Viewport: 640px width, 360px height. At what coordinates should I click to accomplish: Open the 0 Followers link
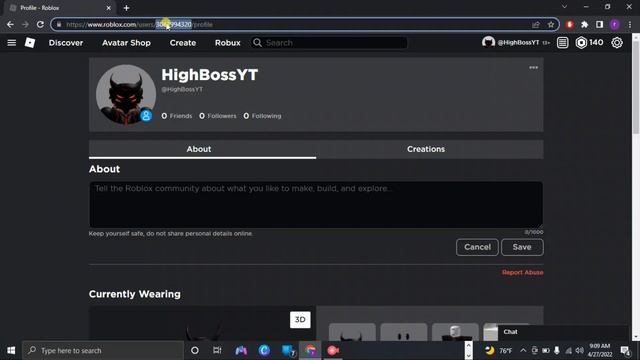(x=218, y=116)
